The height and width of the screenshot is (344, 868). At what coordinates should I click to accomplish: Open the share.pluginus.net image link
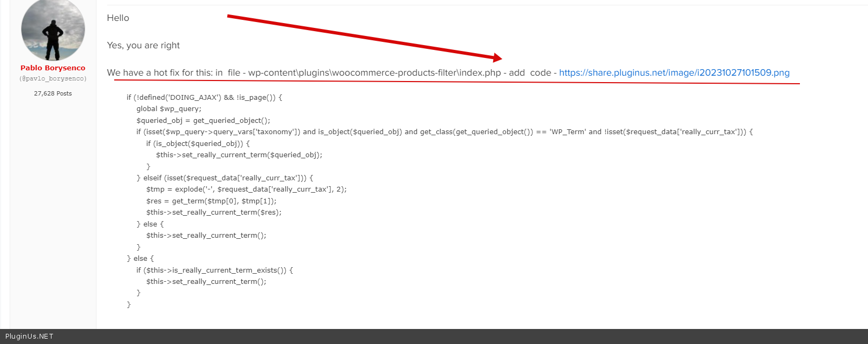tap(674, 73)
